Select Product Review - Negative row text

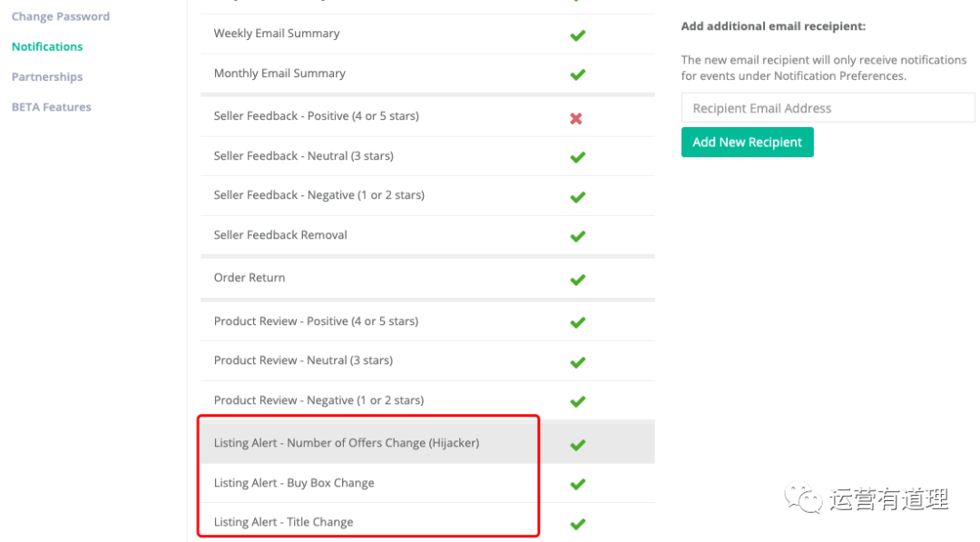click(318, 400)
